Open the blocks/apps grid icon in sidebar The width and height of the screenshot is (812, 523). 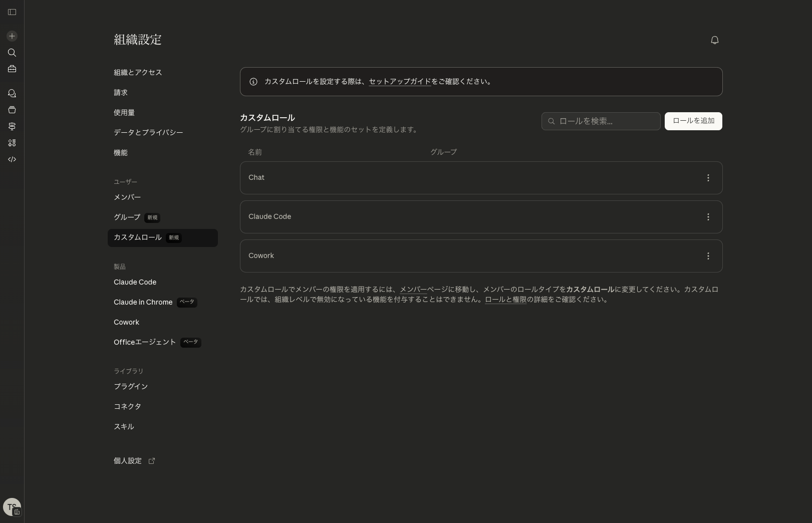tap(12, 143)
